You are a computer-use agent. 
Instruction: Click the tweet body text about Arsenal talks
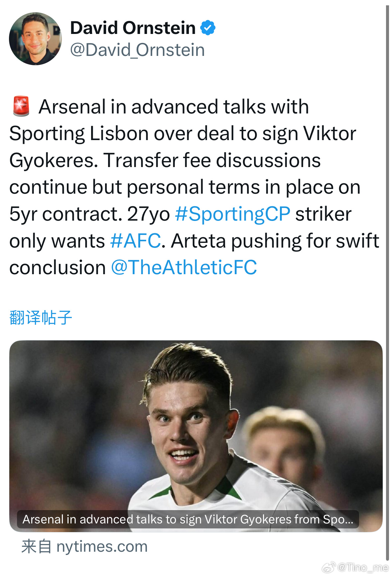pos(194,187)
